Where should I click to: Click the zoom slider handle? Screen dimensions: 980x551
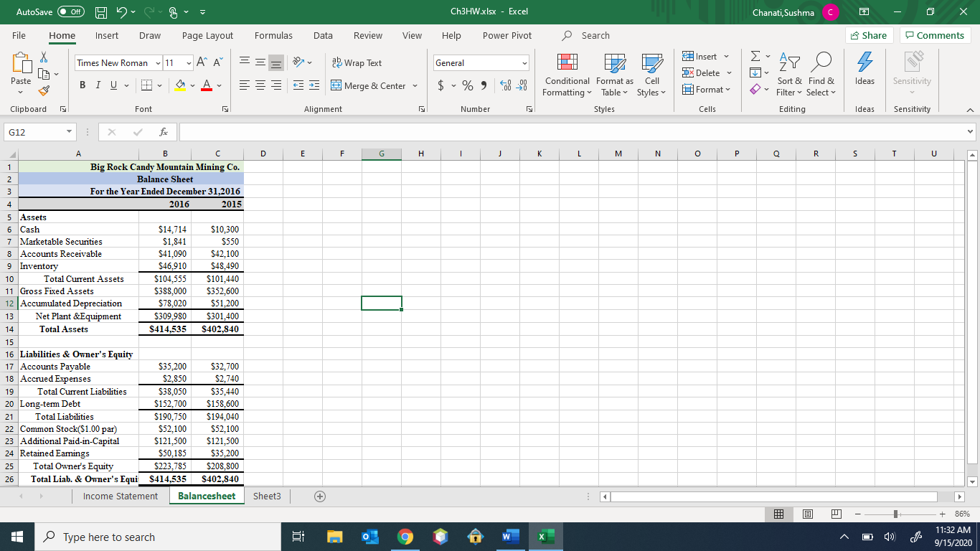(x=895, y=514)
